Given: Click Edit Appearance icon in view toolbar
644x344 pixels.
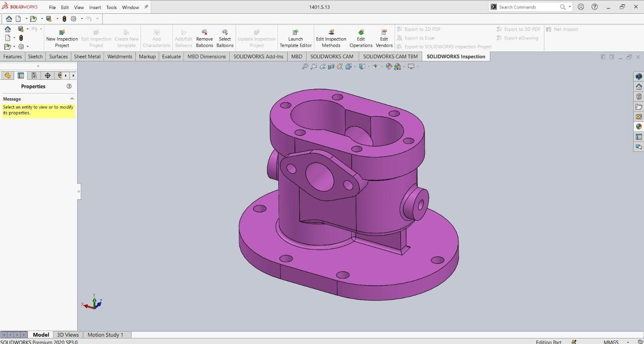Looking at the screenshot, I should pos(389,66).
